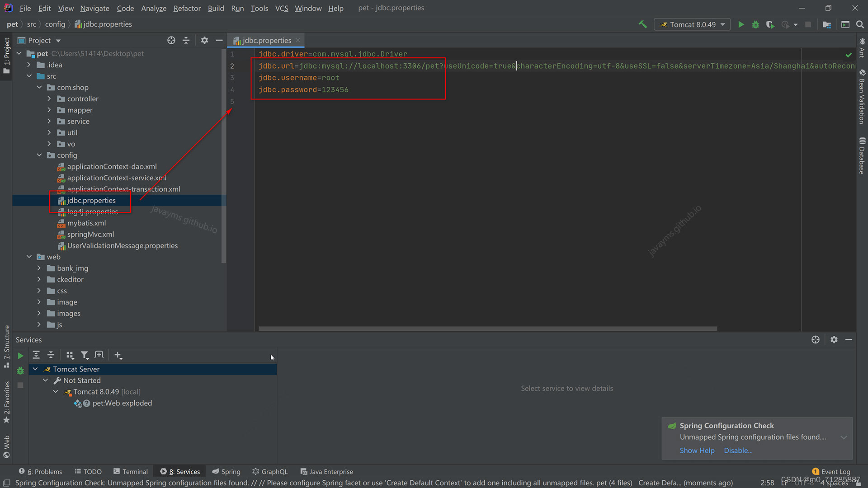Switch to the Terminal tool tab

pos(131,471)
